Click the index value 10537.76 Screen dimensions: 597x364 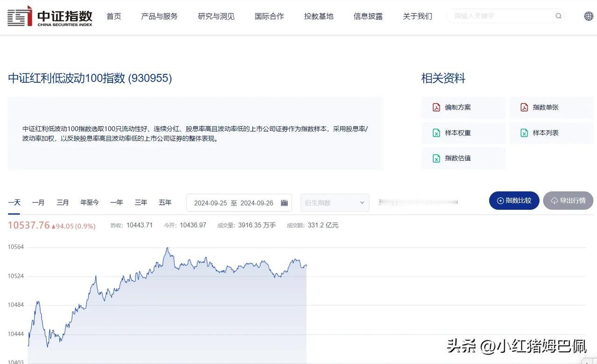[28, 225]
